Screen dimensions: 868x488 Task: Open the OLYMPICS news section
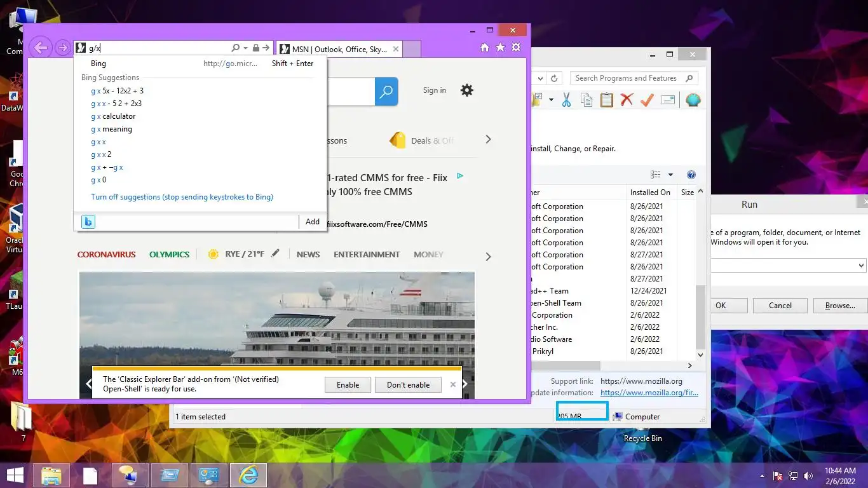point(169,254)
